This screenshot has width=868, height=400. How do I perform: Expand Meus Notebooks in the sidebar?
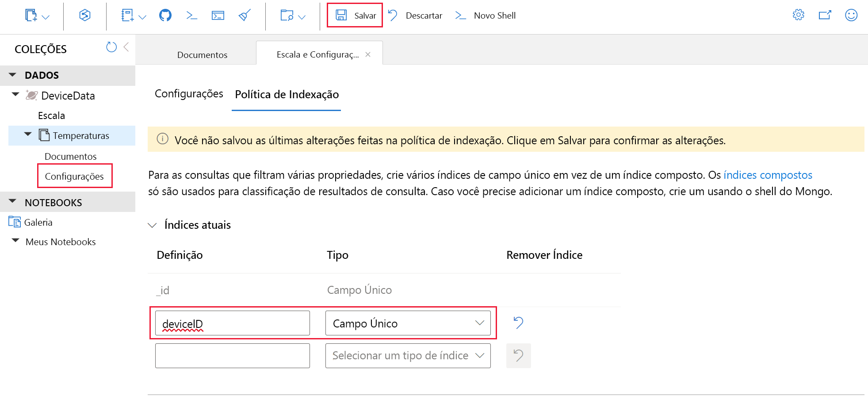pos(15,241)
